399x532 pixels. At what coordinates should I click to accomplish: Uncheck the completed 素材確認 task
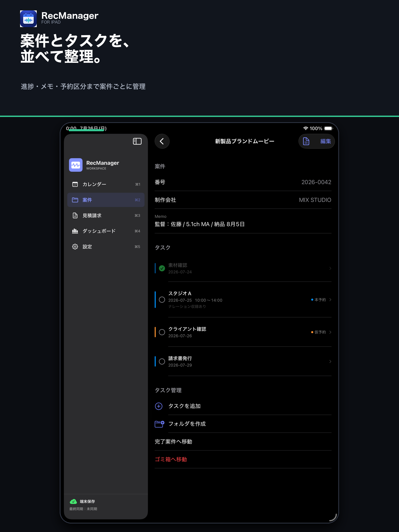click(162, 268)
